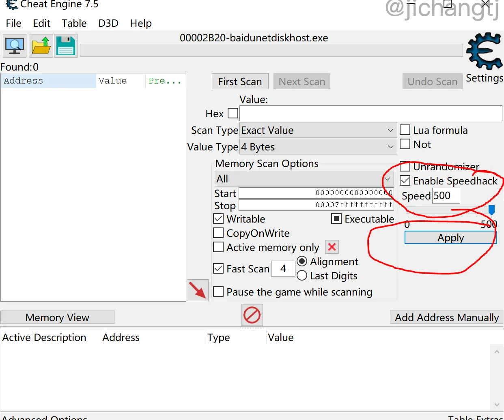Click the process name 00002B20-baidunetdiskhost.exe
This screenshot has height=420, width=504.
tap(254, 38)
